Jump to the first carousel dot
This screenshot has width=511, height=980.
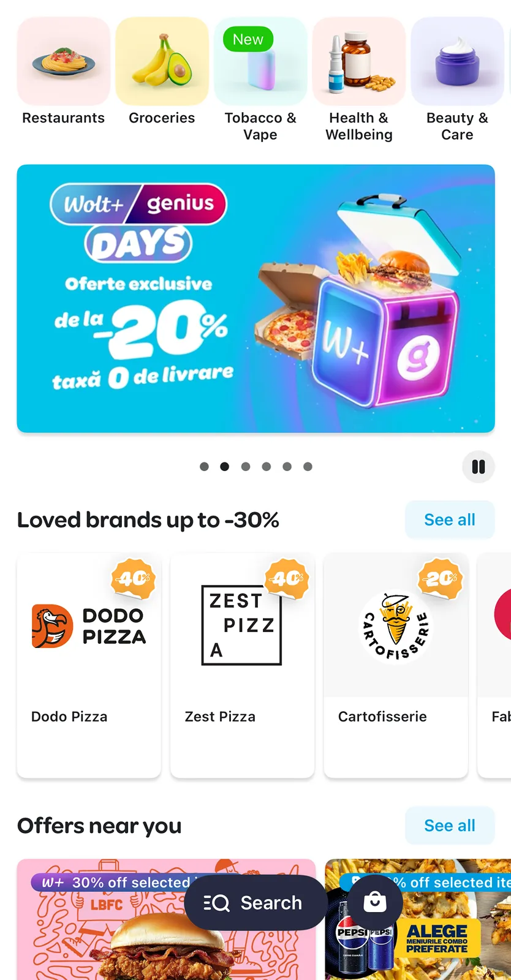204,467
